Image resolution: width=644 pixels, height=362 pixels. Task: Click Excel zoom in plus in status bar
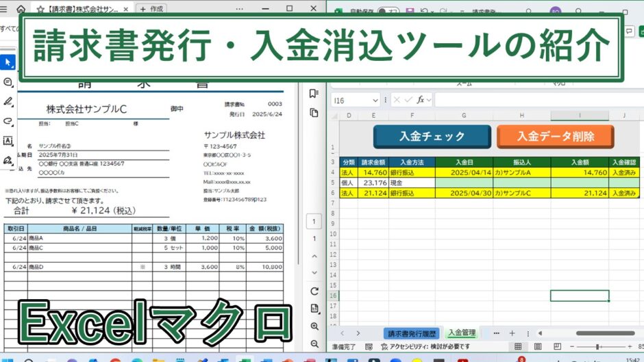pyautogui.click(x=630, y=347)
